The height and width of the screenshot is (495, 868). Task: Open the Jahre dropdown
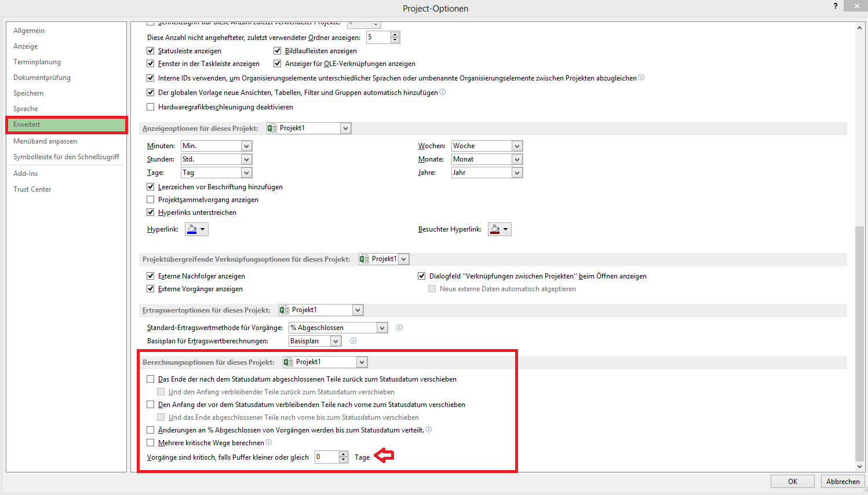click(517, 173)
